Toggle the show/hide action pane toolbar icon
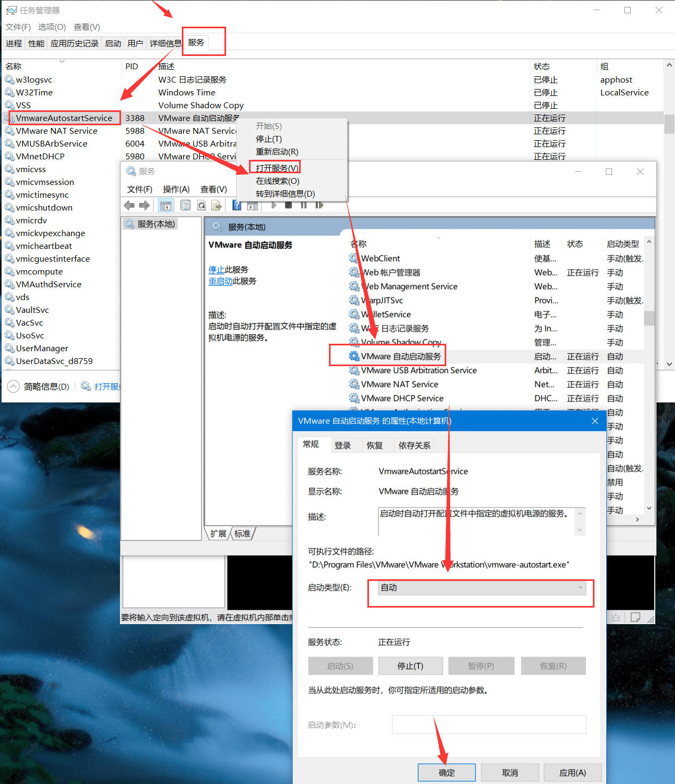The width and height of the screenshot is (675, 784). pyautogui.click(x=252, y=205)
